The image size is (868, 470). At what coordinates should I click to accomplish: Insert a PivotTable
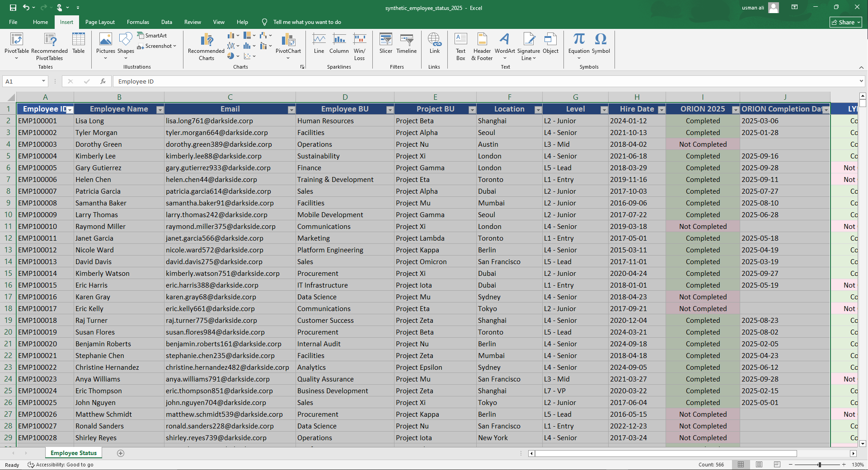[x=16, y=46]
